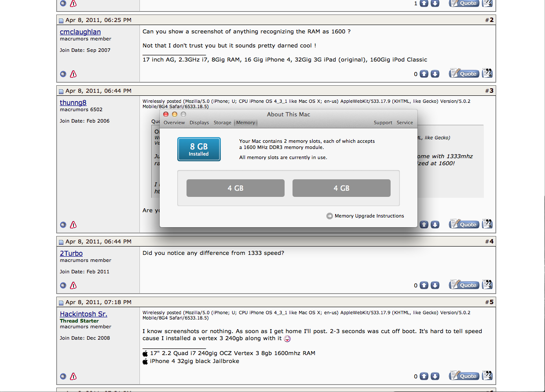Screen dimensions: 545x392
Task: Open the #2 post permalink
Action: point(491,20)
